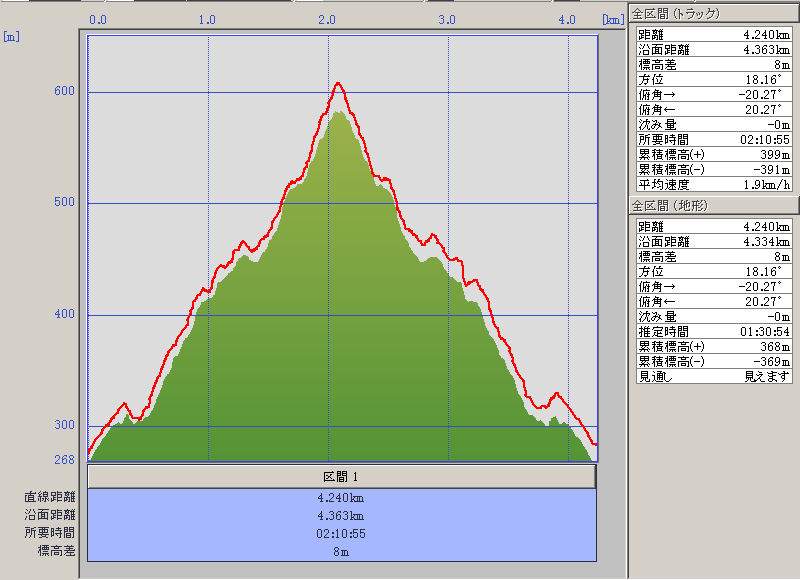The height and width of the screenshot is (580, 800).
Task: Select the 累積標高(-) -369m terrain row
Action: [714, 361]
